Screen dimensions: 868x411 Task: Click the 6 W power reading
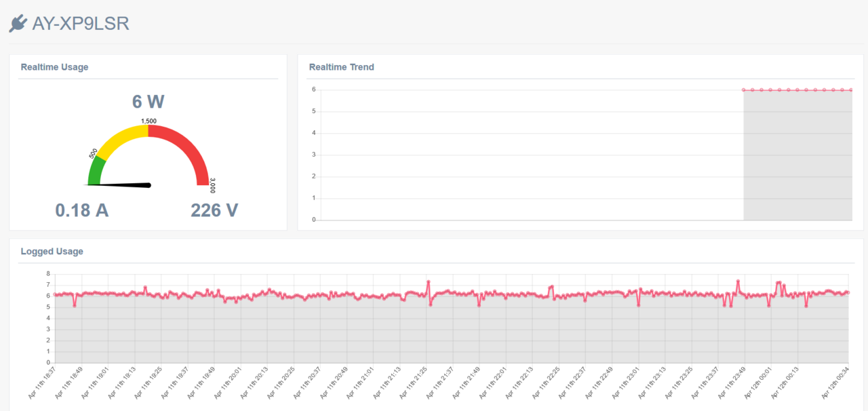click(x=148, y=102)
